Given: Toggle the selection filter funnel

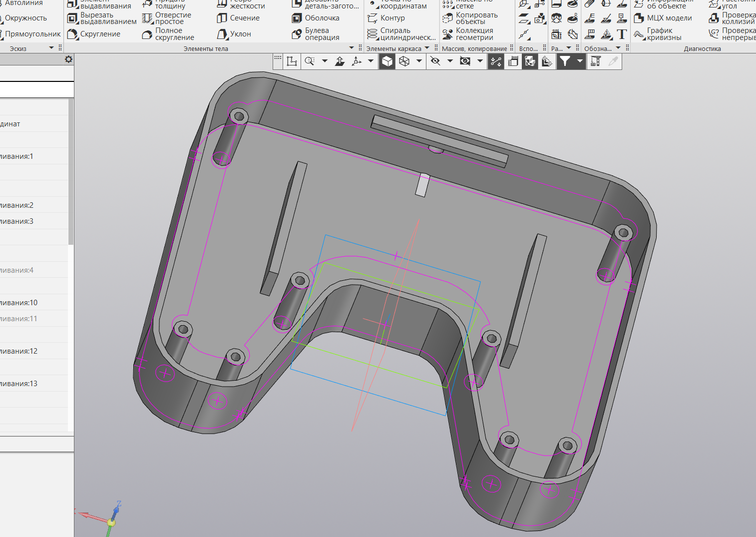Looking at the screenshot, I should pyautogui.click(x=565, y=61).
